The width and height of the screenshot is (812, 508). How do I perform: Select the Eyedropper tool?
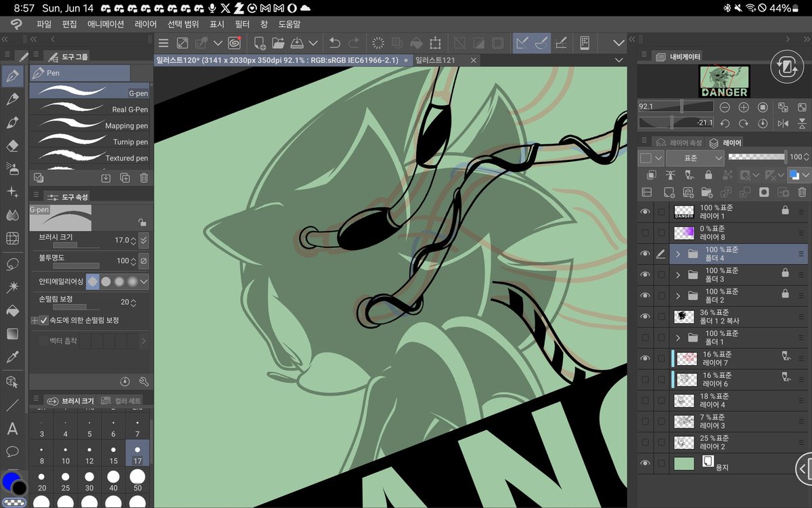pos(12,357)
